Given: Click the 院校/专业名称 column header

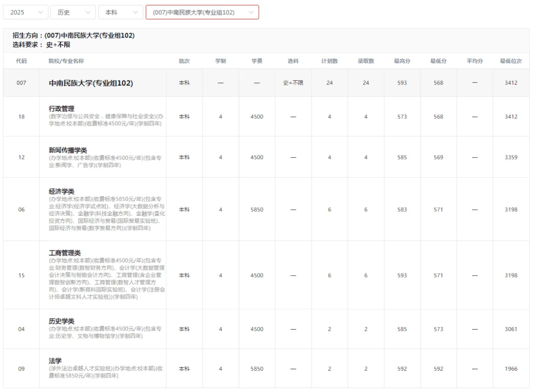Looking at the screenshot, I should pyautogui.click(x=66, y=61).
